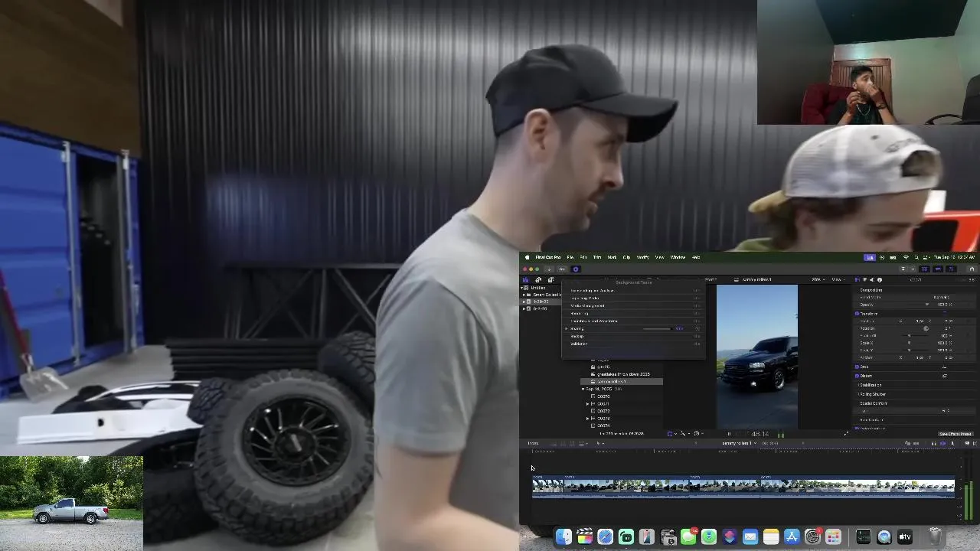980x551 pixels.
Task: Open Final Cut Pro in the Dock
Action: pyautogui.click(x=584, y=536)
